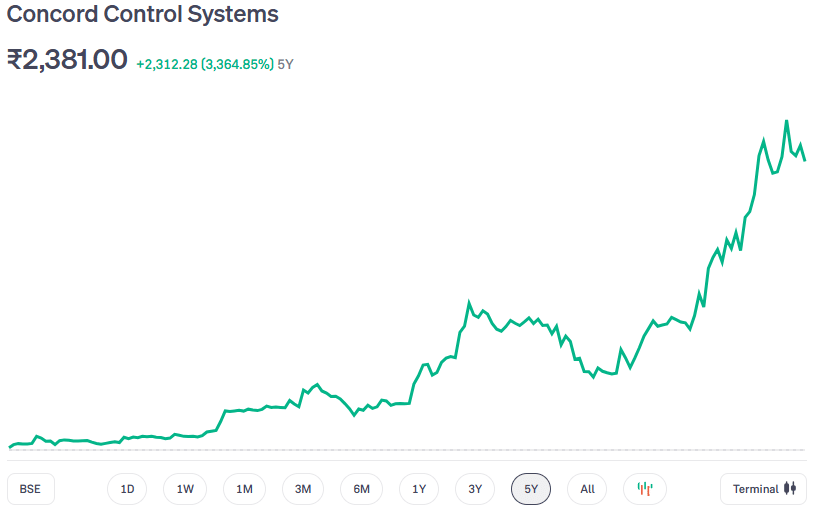Select the 1D time range
The height and width of the screenshot is (516, 826).
coord(127,489)
